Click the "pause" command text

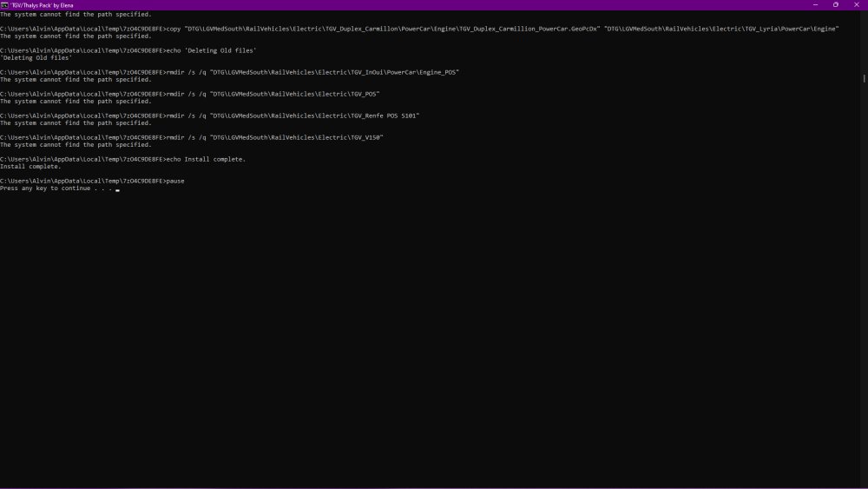click(174, 181)
